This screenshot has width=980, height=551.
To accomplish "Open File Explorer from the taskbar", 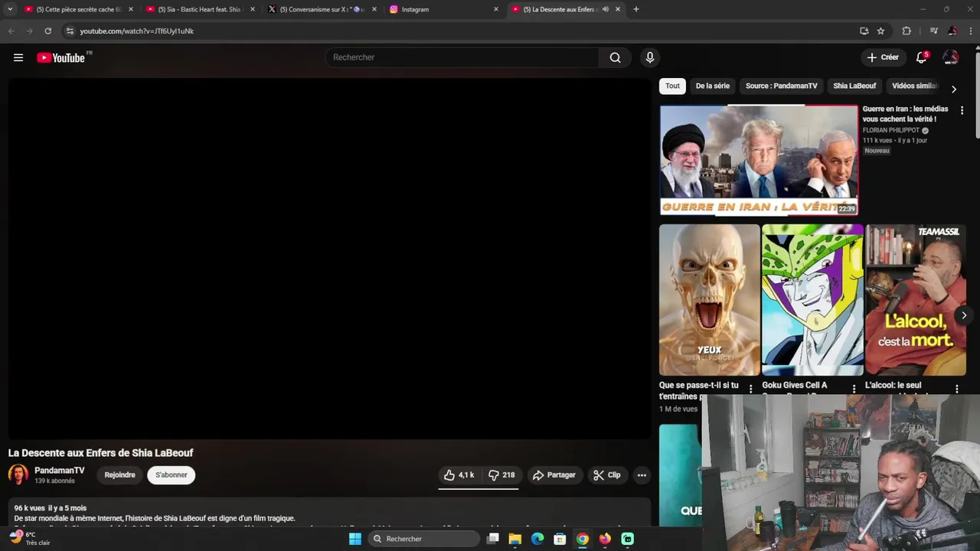I will click(515, 539).
